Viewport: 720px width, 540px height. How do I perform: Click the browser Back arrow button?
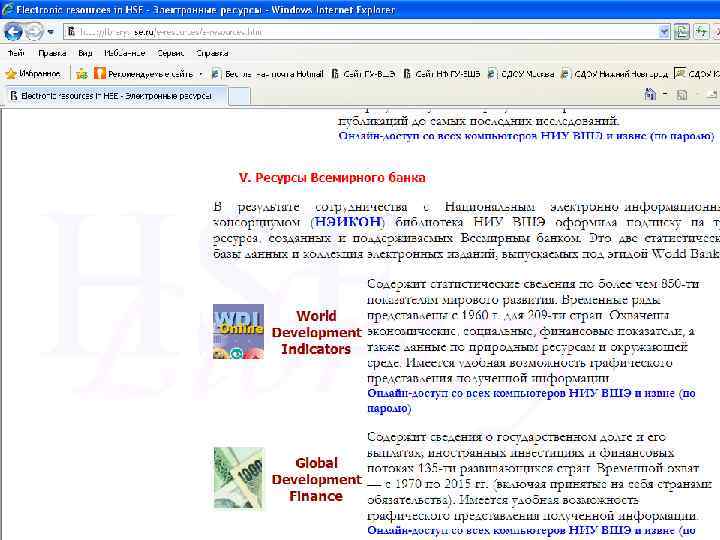[x=13, y=32]
